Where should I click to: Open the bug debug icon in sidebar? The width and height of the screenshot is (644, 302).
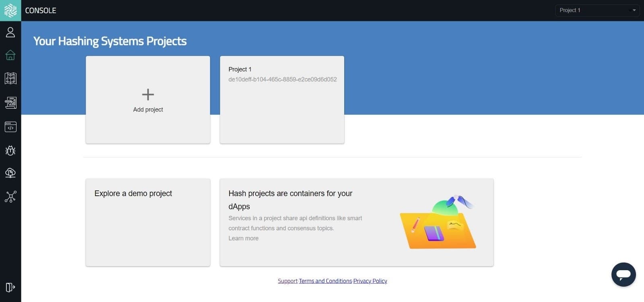coord(10,151)
